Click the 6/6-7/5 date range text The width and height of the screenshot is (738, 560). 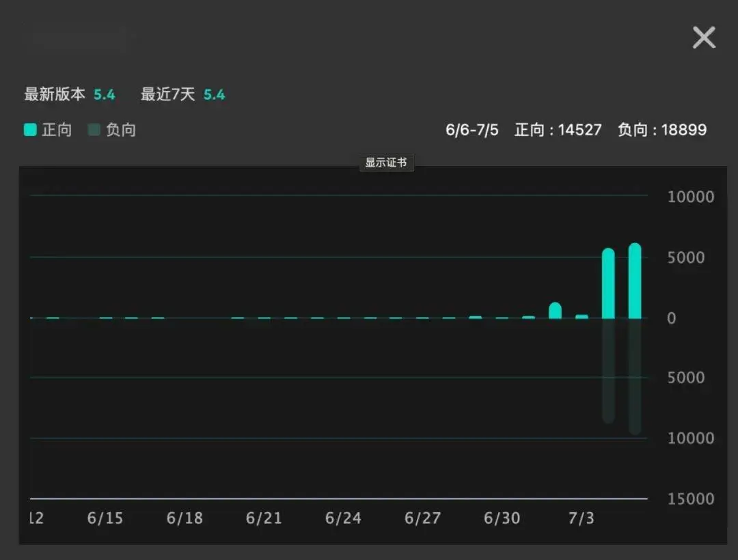(471, 130)
